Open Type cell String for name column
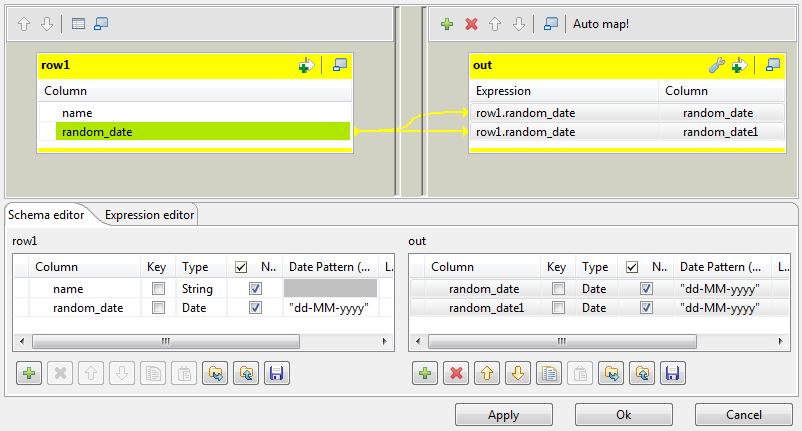Image resolution: width=802 pixels, height=431 pixels. coord(200,289)
